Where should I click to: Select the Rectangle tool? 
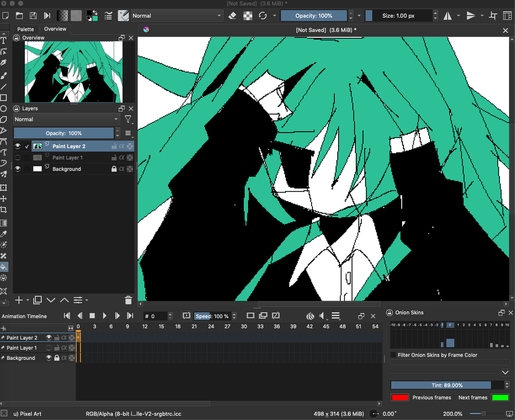(3, 98)
